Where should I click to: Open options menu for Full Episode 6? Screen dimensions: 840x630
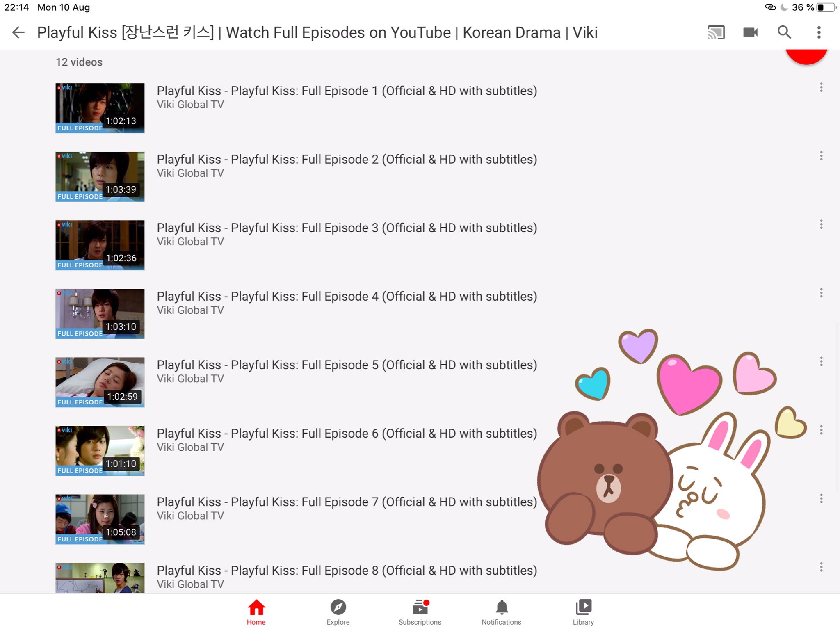(x=821, y=430)
